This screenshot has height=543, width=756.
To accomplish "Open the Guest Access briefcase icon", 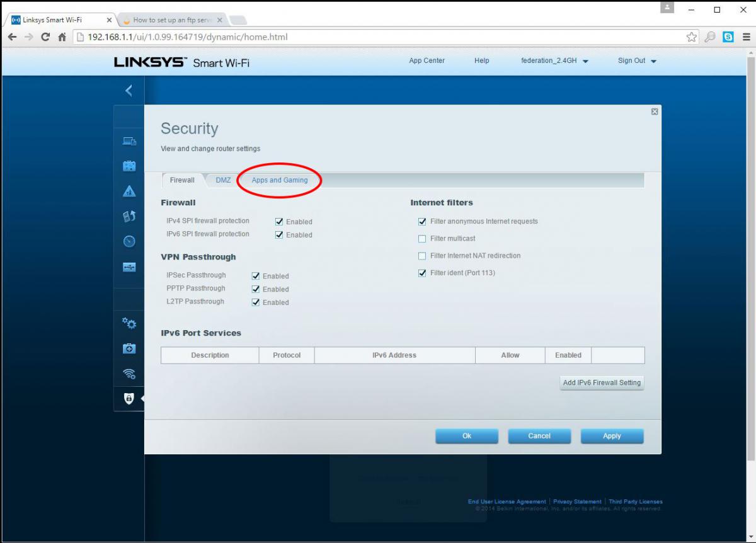I will click(x=129, y=166).
